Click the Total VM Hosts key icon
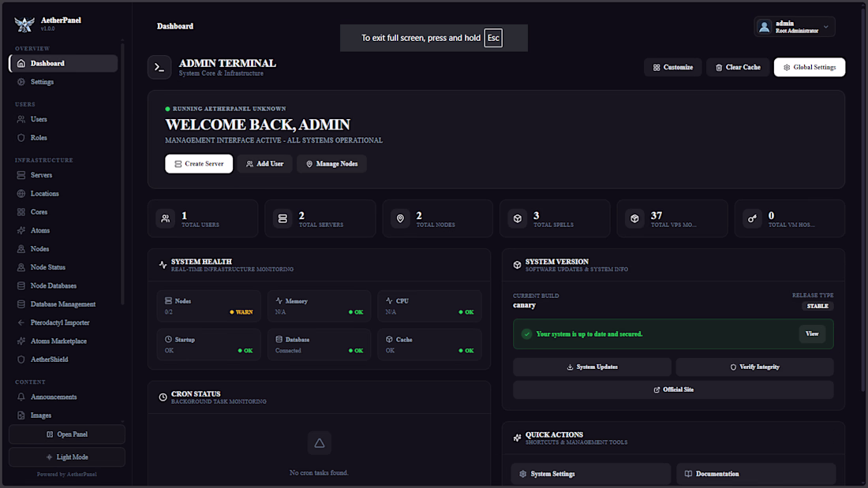 point(752,218)
